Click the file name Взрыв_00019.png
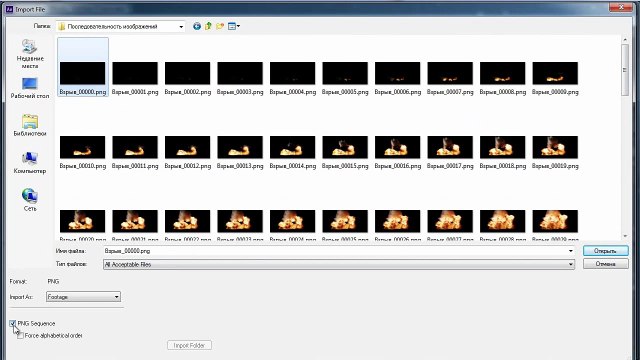The height and width of the screenshot is (360, 640). point(555,166)
